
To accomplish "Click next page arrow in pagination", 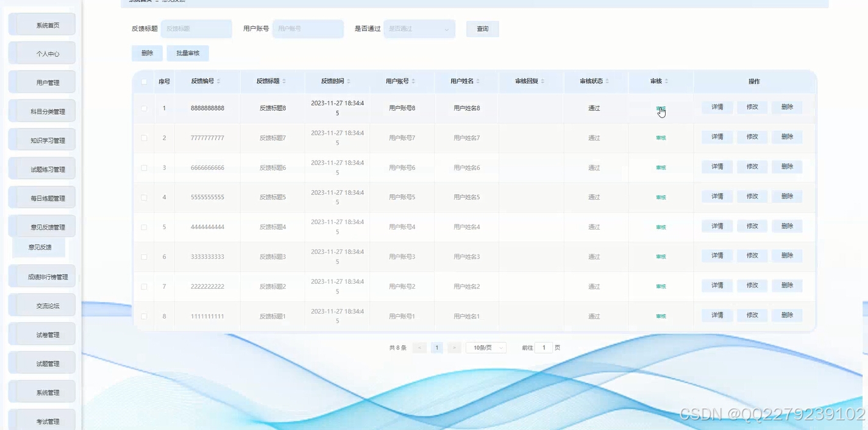I will 454,347.
